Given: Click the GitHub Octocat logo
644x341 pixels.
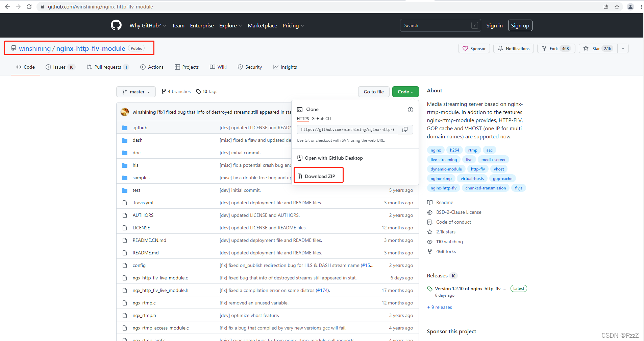Looking at the screenshot, I should coord(116,25).
